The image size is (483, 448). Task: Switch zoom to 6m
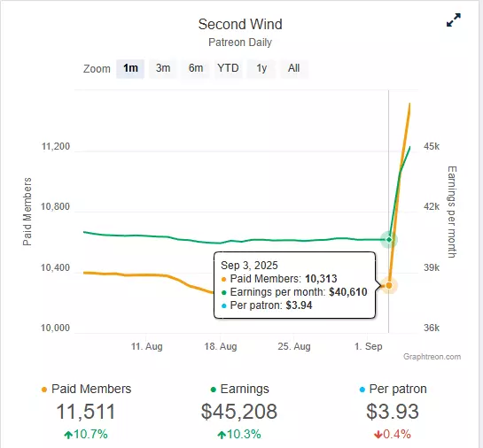(x=196, y=68)
